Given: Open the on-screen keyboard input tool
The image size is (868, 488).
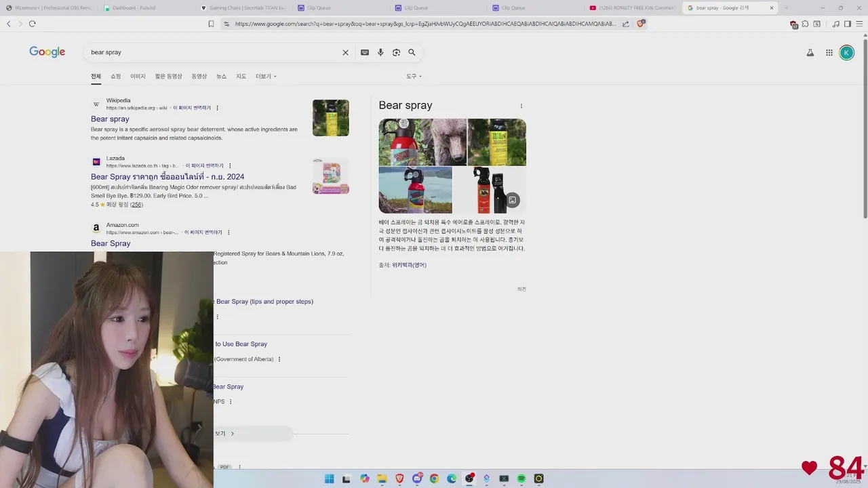Looking at the screenshot, I should [x=365, y=52].
